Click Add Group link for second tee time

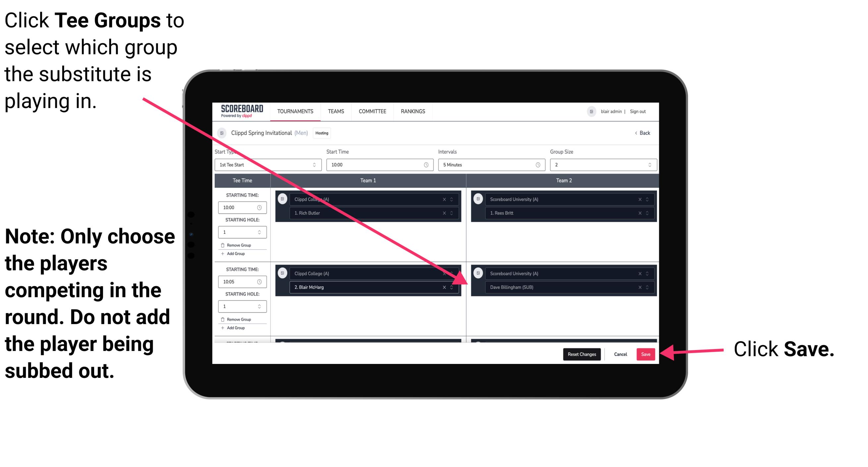tap(236, 329)
